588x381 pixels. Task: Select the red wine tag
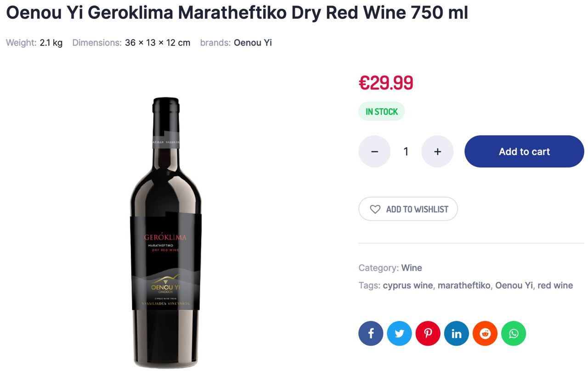(x=555, y=285)
